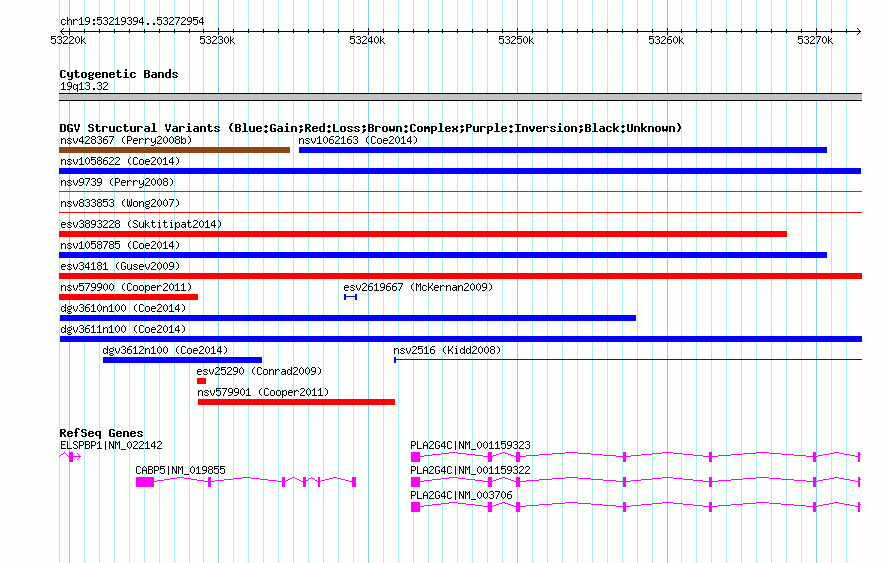
Task: Select the nsv579901 (Cooper2011) red bar
Action: [296, 402]
